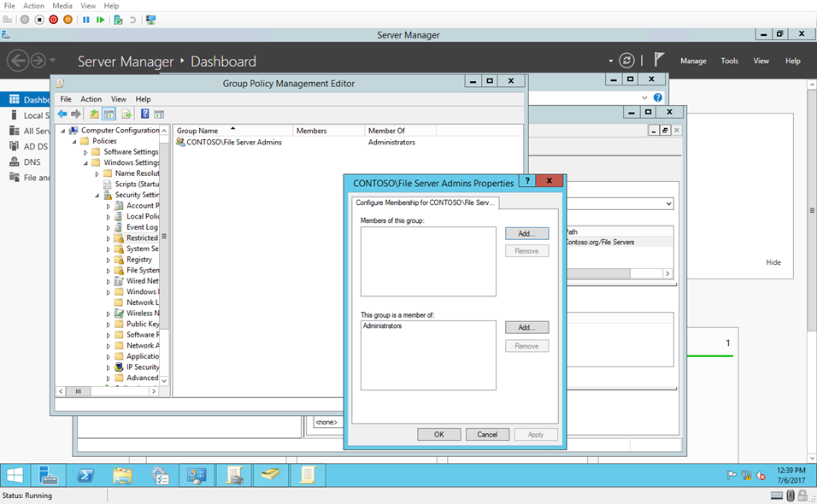Click Back arrow in Group Policy Editor toolbar
Image resolution: width=817 pixels, height=504 pixels.
[62, 114]
